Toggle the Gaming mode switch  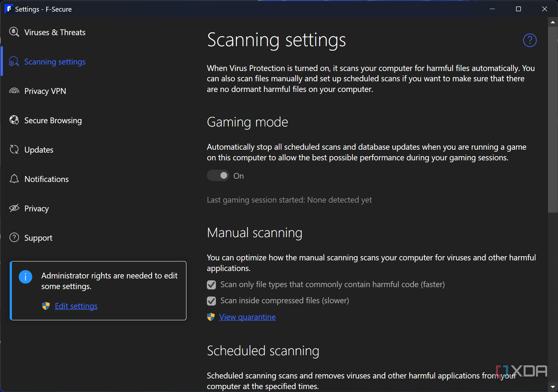218,176
